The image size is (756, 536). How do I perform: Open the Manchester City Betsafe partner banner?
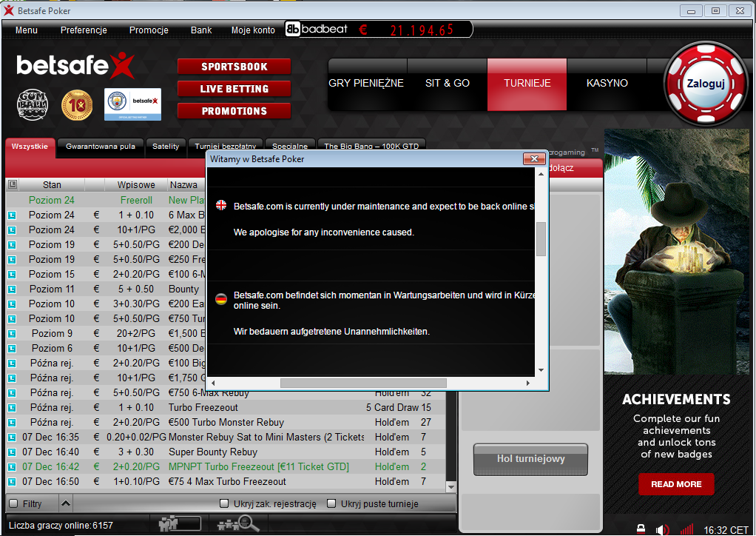(x=132, y=104)
